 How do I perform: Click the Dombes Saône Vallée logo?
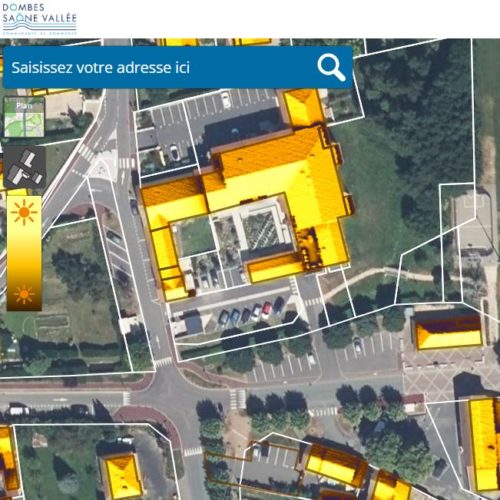point(39,19)
